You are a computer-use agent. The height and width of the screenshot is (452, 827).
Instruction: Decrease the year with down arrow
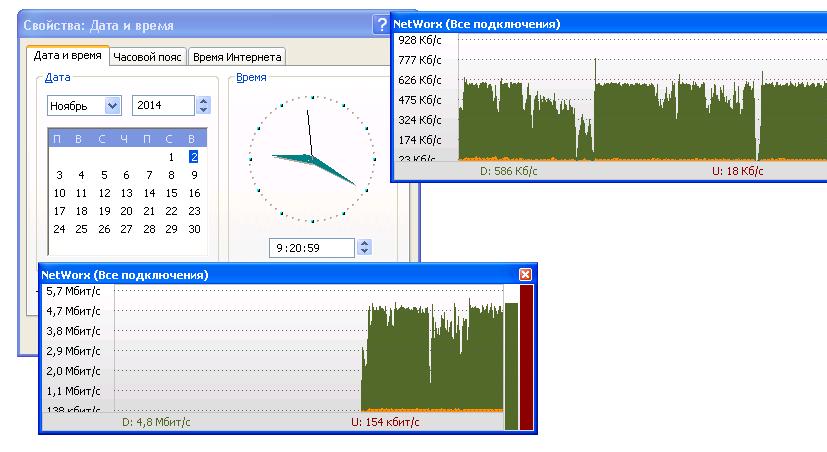pyautogui.click(x=204, y=110)
